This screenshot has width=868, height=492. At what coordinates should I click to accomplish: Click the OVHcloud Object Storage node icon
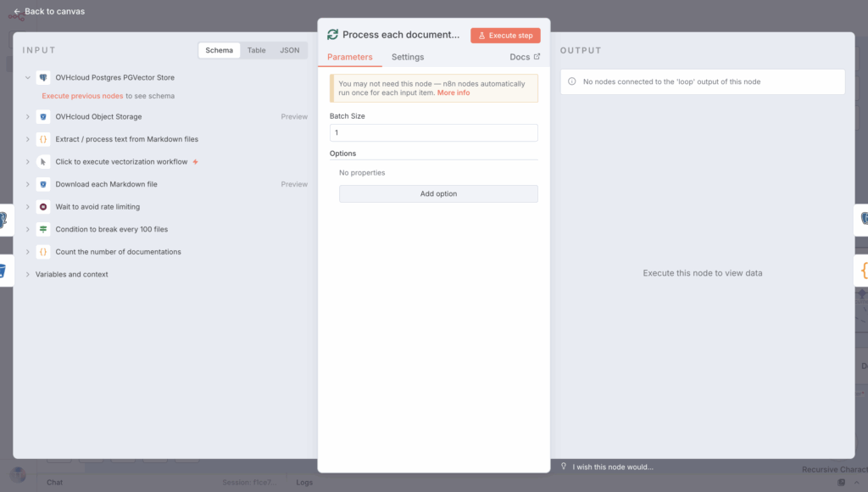click(43, 116)
